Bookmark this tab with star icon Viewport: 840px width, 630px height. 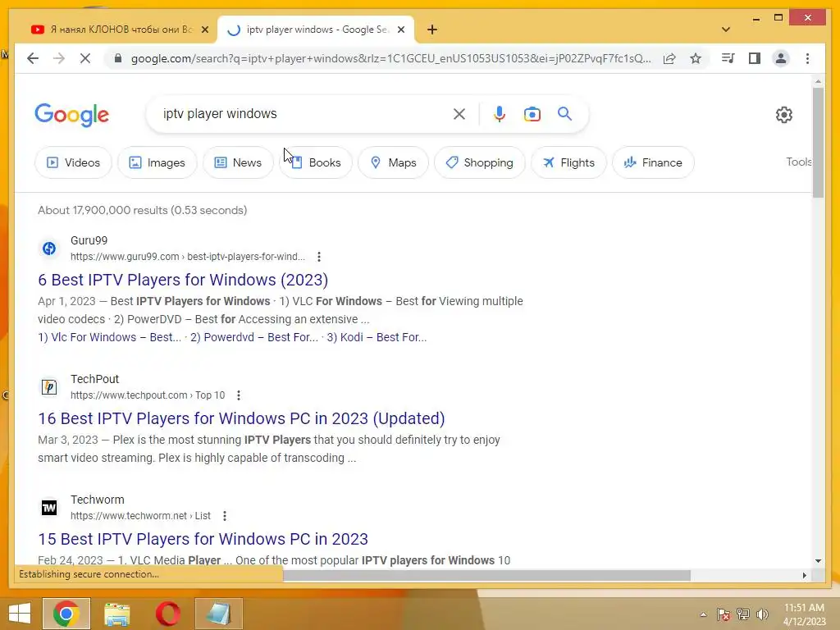[696, 58]
